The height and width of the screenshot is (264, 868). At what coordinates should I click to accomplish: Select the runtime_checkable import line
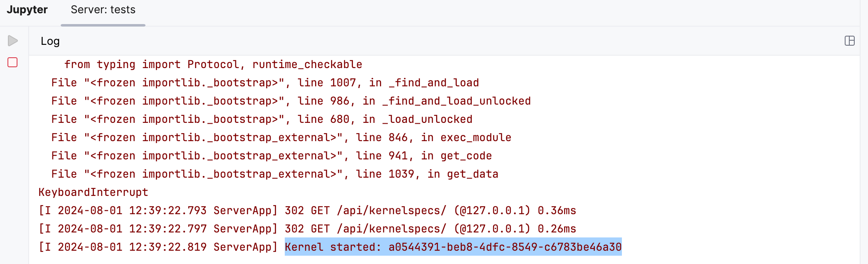pyautogui.click(x=213, y=64)
